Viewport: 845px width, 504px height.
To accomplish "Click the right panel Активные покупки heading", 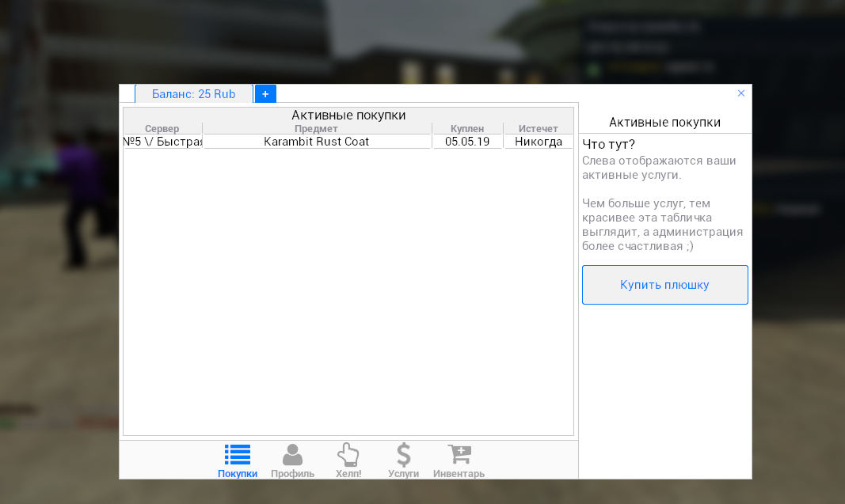I will [x=664, y=123].
